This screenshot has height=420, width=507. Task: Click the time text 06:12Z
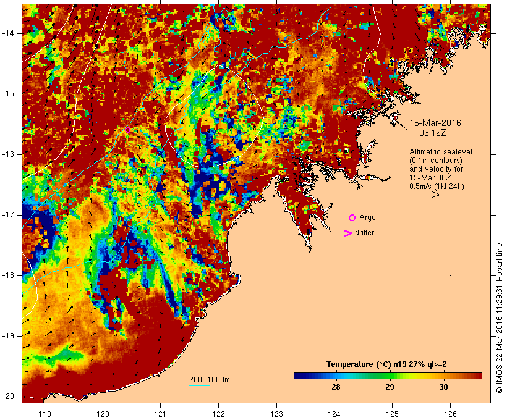click(433, 133)
